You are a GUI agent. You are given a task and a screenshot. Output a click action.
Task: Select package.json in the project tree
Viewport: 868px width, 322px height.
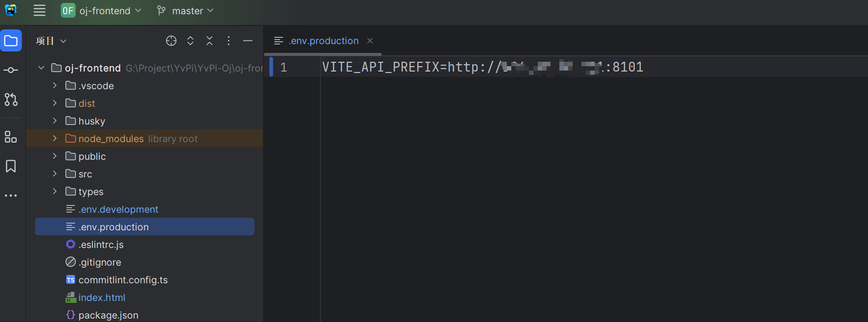click(108, 315)
